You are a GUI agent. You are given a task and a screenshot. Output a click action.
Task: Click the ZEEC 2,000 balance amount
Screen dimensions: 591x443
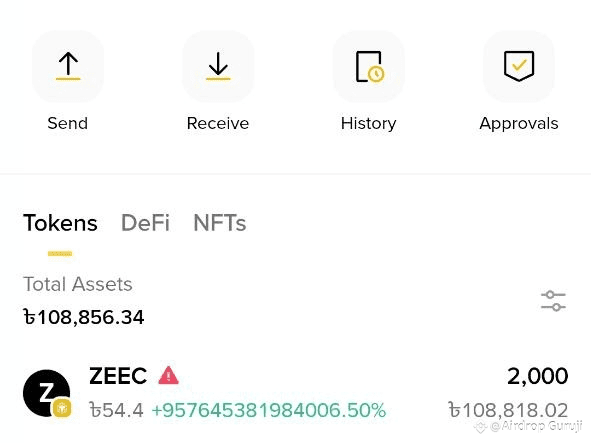537,376
